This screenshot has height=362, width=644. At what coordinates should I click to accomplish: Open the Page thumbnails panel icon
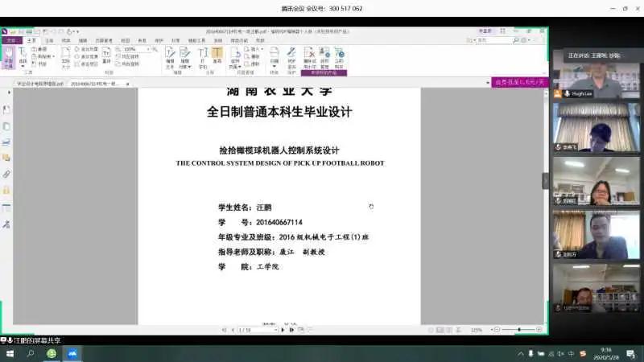pyautogui.click(x=6, y=126)
